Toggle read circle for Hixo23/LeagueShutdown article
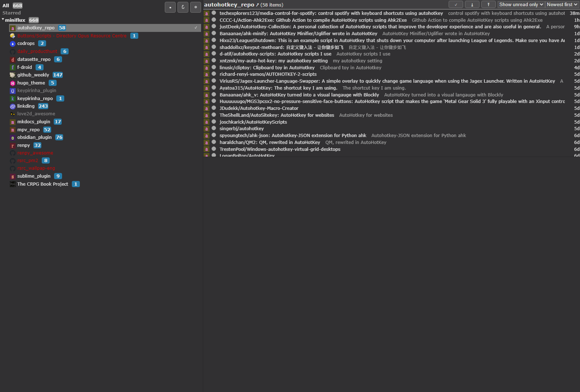Viewport: 580px width, 392px height. (x=214, y=40)
